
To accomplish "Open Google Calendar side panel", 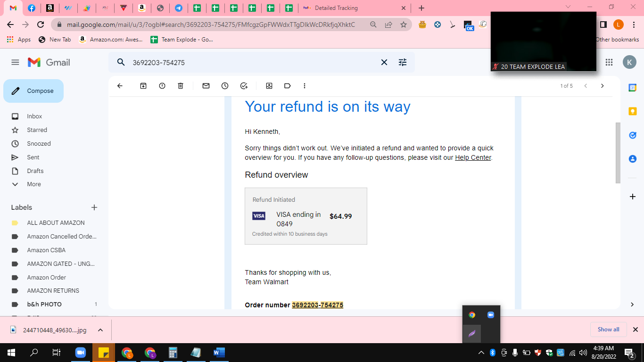I will 633,88.
